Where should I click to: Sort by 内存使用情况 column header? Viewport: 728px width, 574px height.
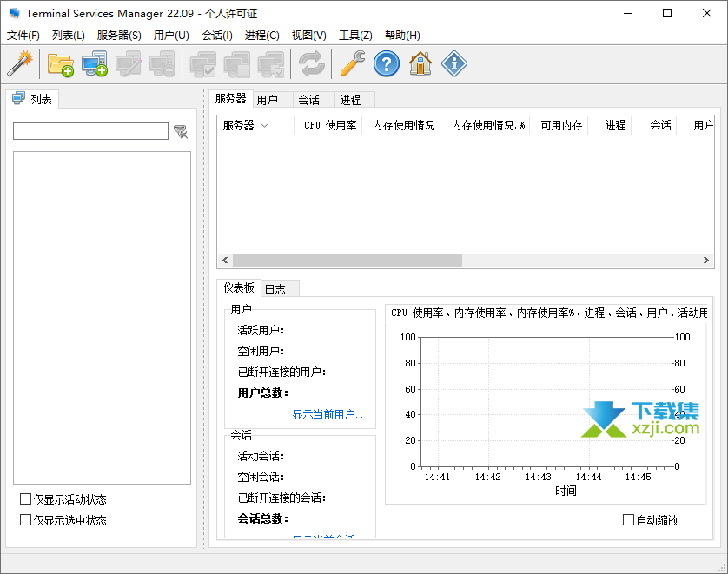[401, 125]
